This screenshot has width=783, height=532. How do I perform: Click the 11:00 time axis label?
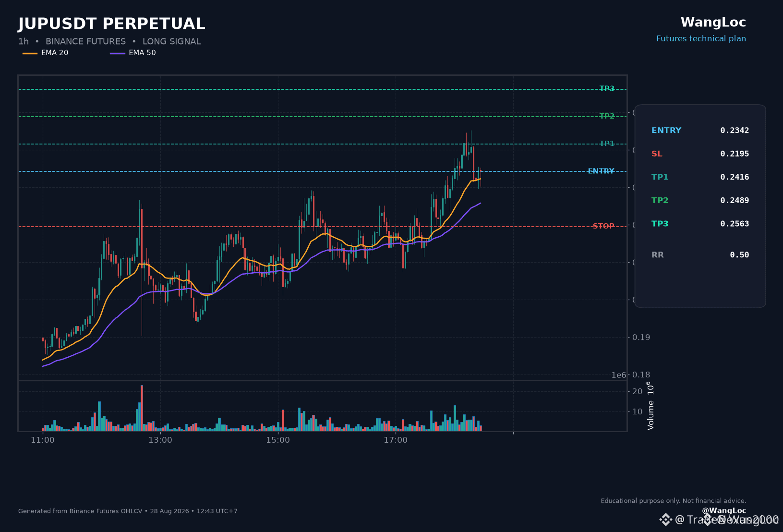point(43,440)
